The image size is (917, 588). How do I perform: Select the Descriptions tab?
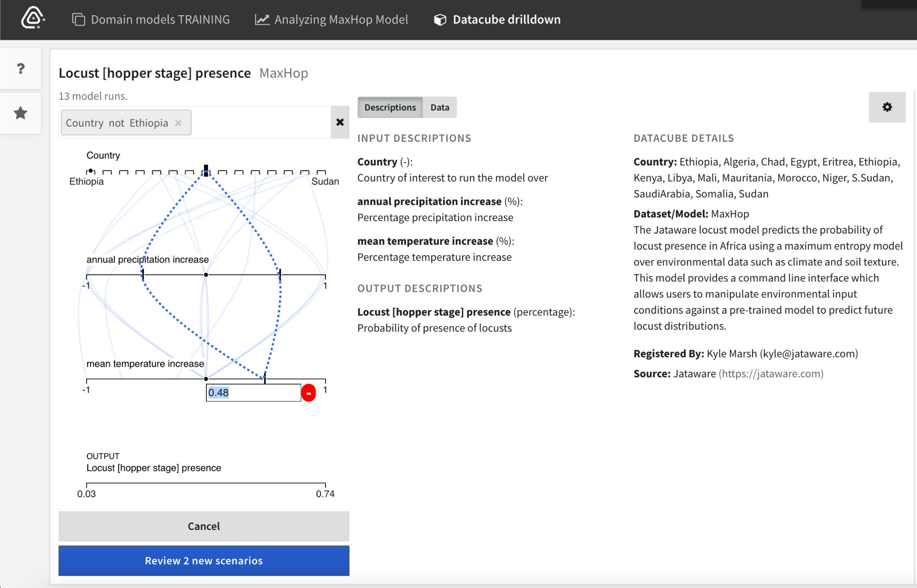pyautogui.click(x=389, y=106)
